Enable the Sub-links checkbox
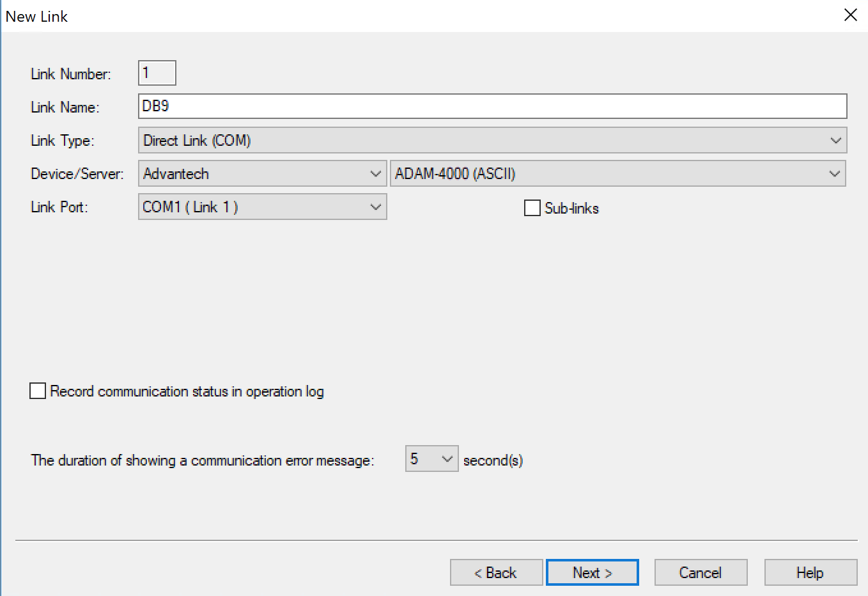 [532, 208]
